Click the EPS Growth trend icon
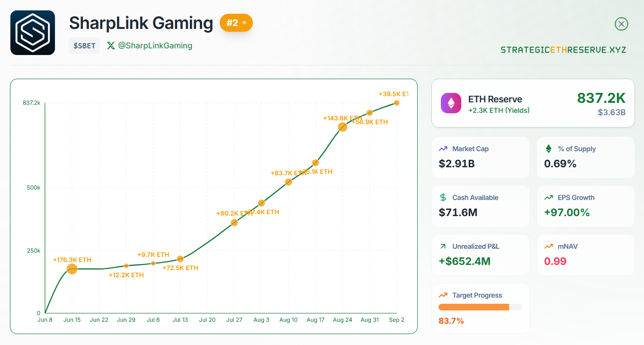644x345 pixels. click(x=549, y=198)
